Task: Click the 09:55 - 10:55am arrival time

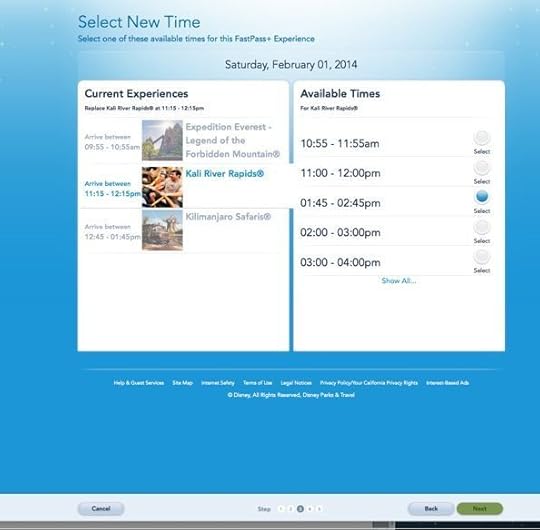Action: coord(112,147)
